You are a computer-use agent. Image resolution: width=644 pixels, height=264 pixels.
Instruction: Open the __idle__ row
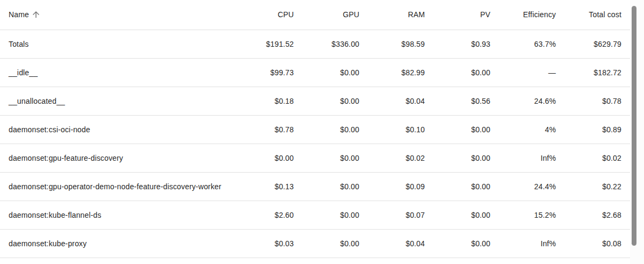pos(315,73)
